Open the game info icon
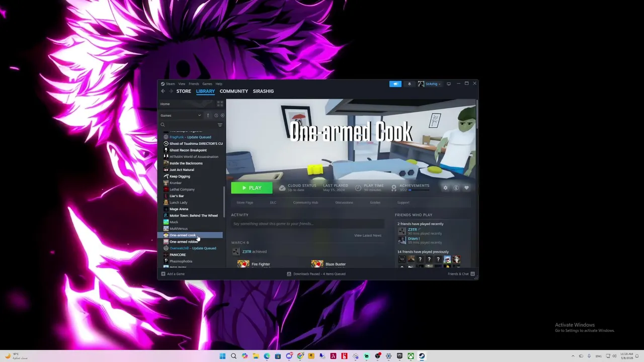Image resolution: width=644 pixels, height=362 pixels. click(x=456, y=188)
